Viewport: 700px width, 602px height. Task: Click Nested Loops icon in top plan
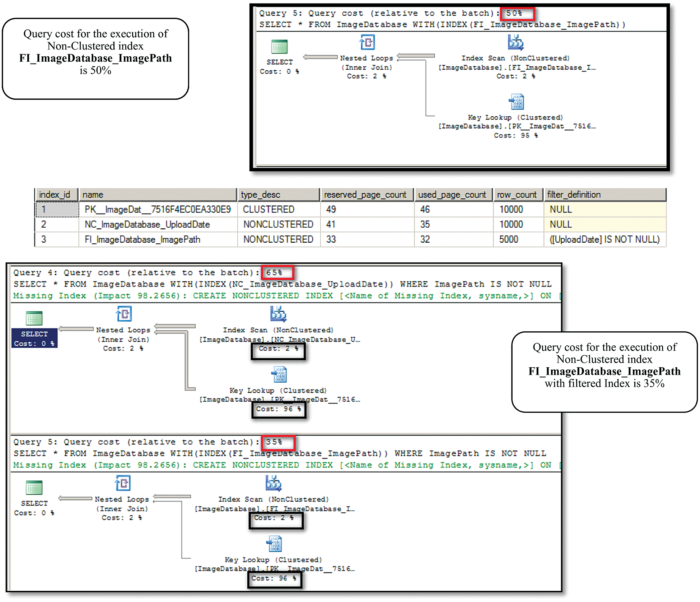pyautogui.click(x=367, y=42)
